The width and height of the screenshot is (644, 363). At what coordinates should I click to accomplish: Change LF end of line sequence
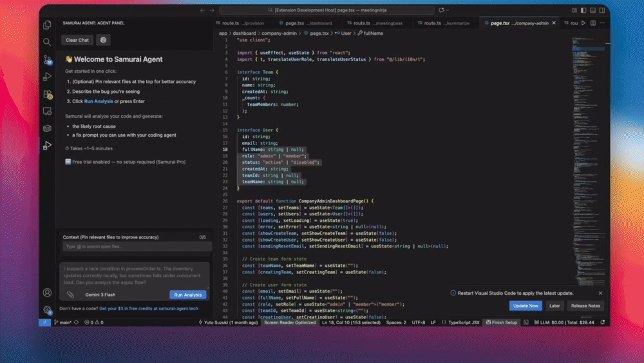(433, 322)
